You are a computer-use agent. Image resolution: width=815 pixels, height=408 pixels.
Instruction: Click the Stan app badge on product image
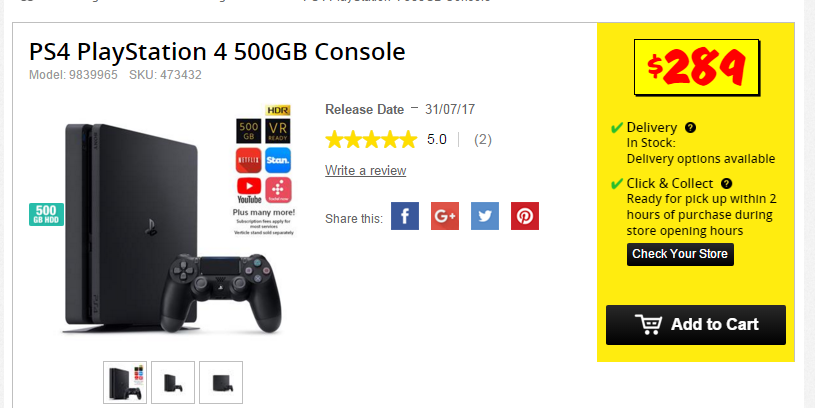pyautogui.click(x=278, y=160)
